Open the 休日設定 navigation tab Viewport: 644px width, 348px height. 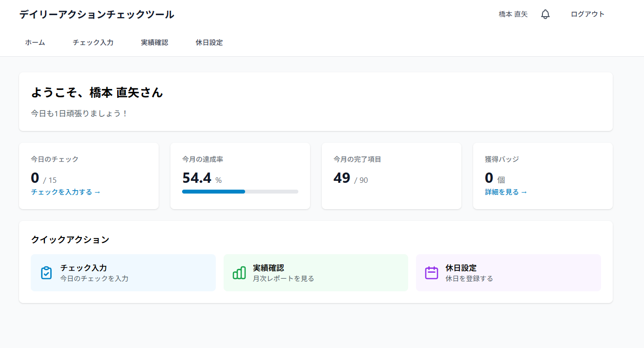click(209, 43)
